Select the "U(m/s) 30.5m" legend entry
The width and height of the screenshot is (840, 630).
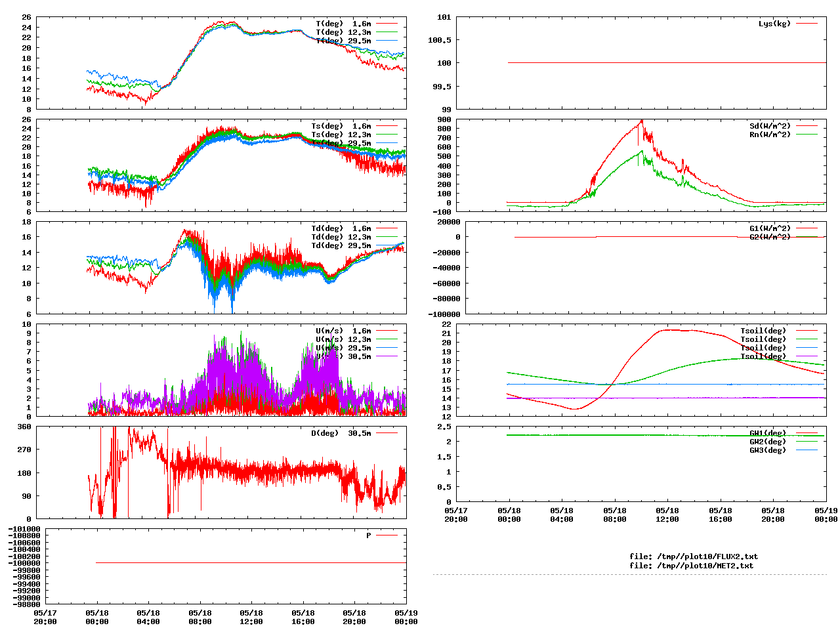[343, 356]
